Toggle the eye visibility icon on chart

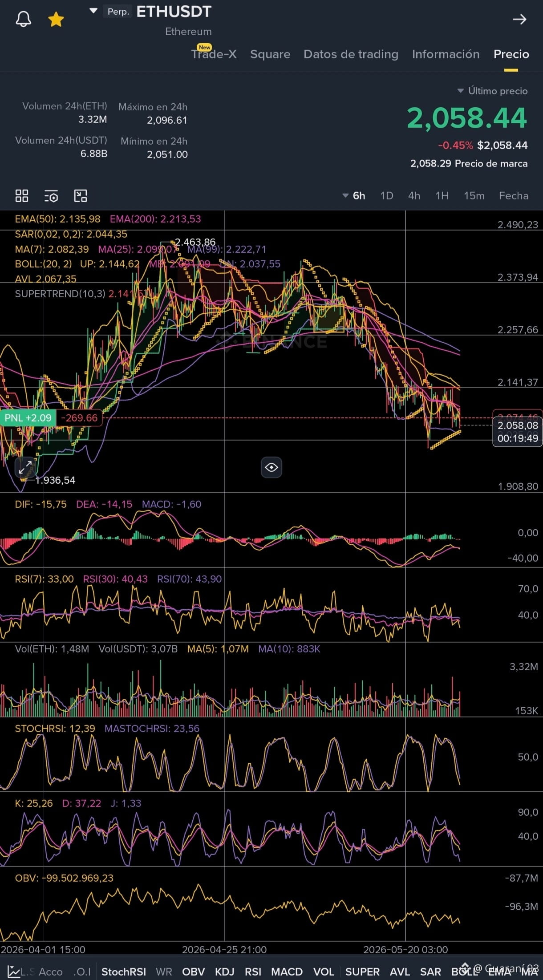click(x=271, y=467)
